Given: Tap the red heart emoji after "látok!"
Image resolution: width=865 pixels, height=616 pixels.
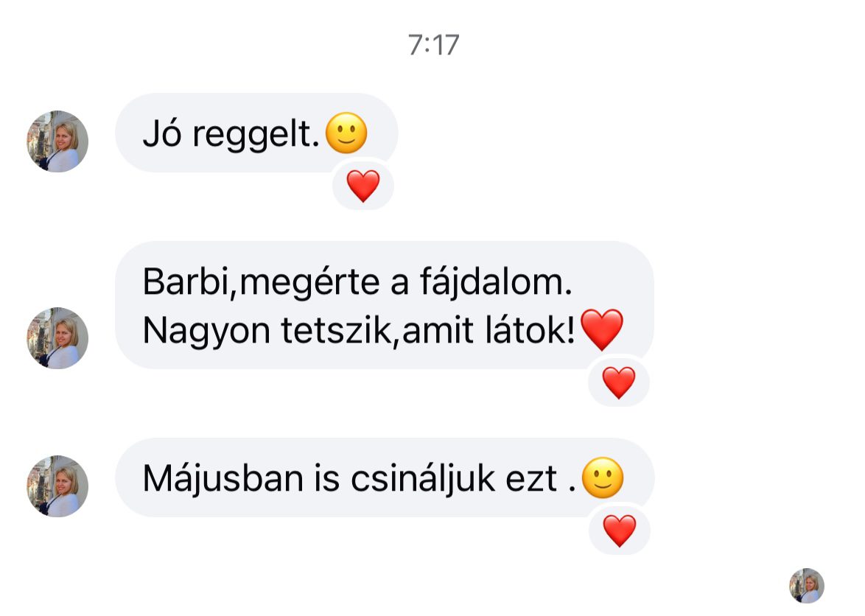Looking at the screenshot, I should click(602, 330).
